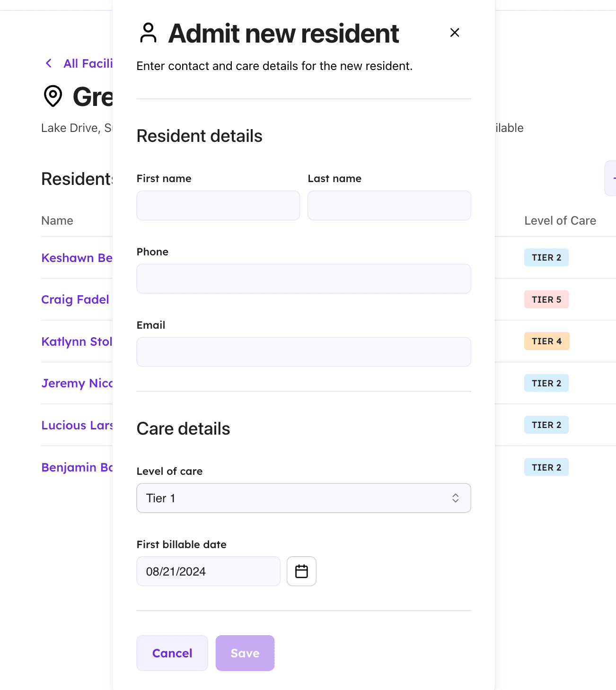Select resident Keshawn from the list
This screenshot has height=690, width=616.
click(76, 258)
